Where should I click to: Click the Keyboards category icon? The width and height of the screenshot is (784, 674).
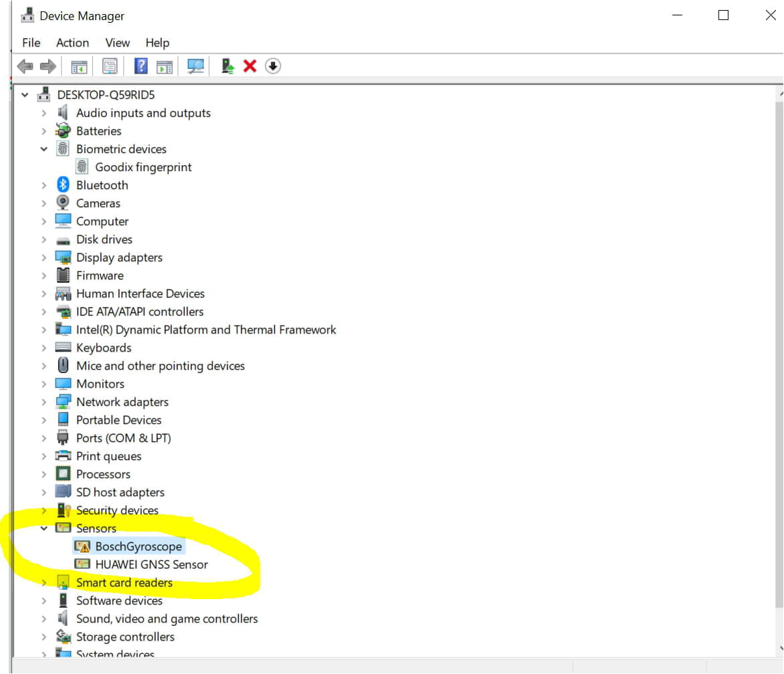click(63, 347)
